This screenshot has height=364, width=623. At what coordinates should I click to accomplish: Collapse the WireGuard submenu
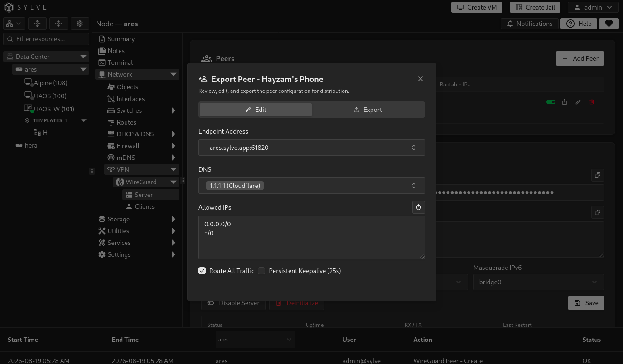pyautogui.click(x=174, y=182)
